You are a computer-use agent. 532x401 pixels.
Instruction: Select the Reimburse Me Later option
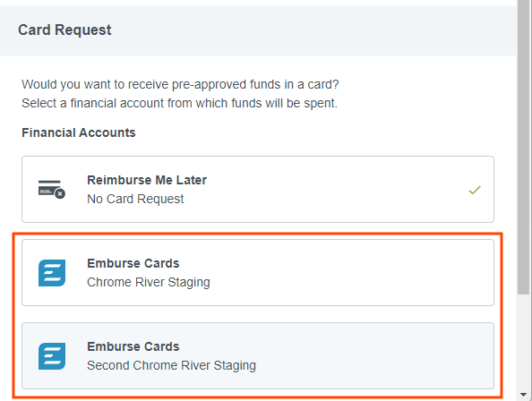[x=258, y=189]
